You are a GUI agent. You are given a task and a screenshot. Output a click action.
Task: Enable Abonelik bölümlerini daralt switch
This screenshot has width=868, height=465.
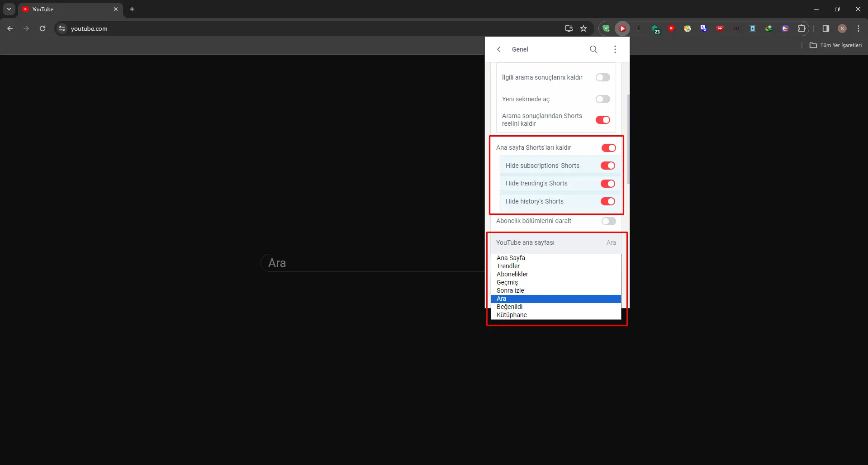pyautogui.click(x=609, y=221)
